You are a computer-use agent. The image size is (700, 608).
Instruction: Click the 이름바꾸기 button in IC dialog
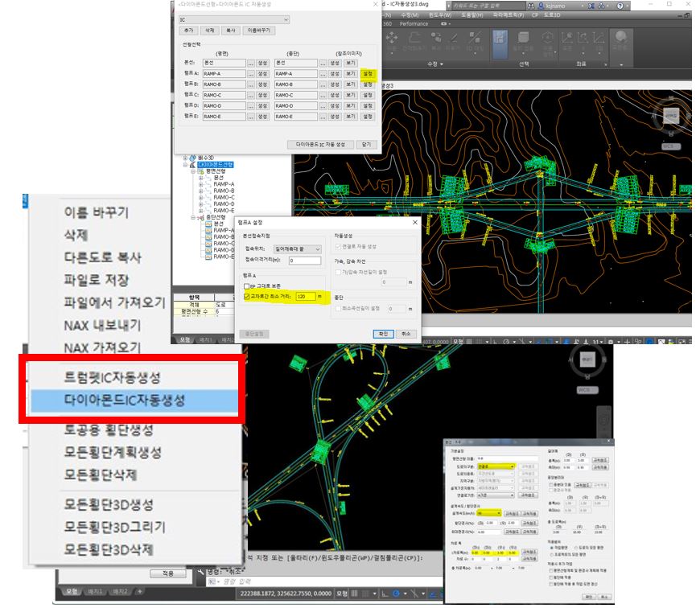tap(259, 31)
